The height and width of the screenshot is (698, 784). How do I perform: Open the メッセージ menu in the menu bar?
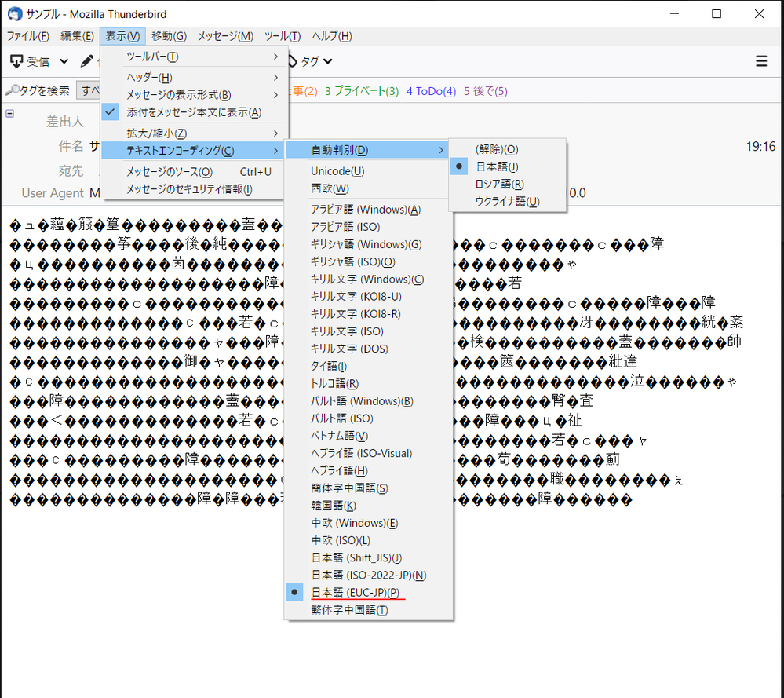(224, 36)
